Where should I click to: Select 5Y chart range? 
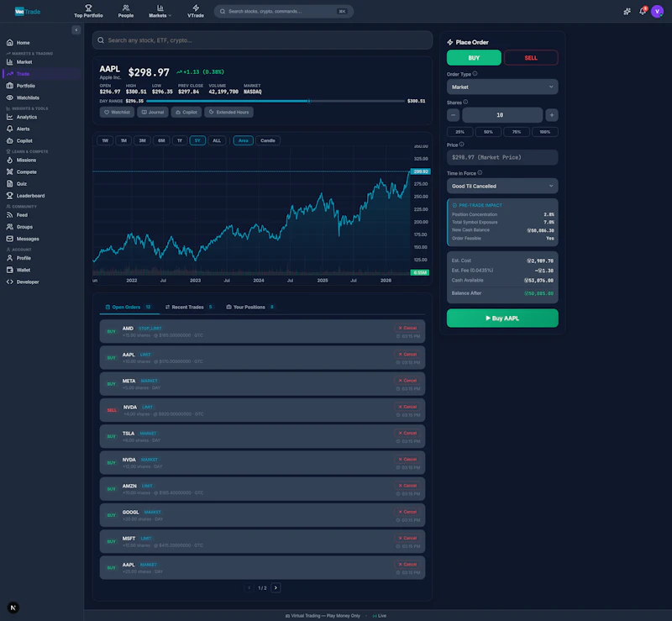(x=197, y=140)
